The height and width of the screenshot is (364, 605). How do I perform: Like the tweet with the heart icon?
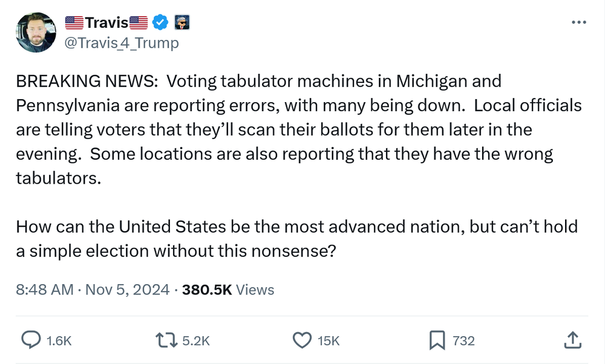302,340
